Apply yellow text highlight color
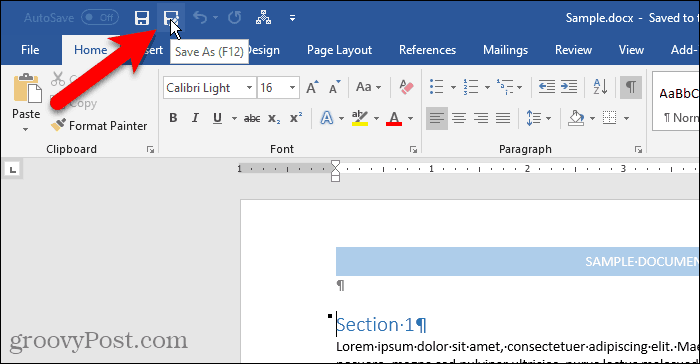The height and width of the screenshot is (364, 700). (360, 118)
